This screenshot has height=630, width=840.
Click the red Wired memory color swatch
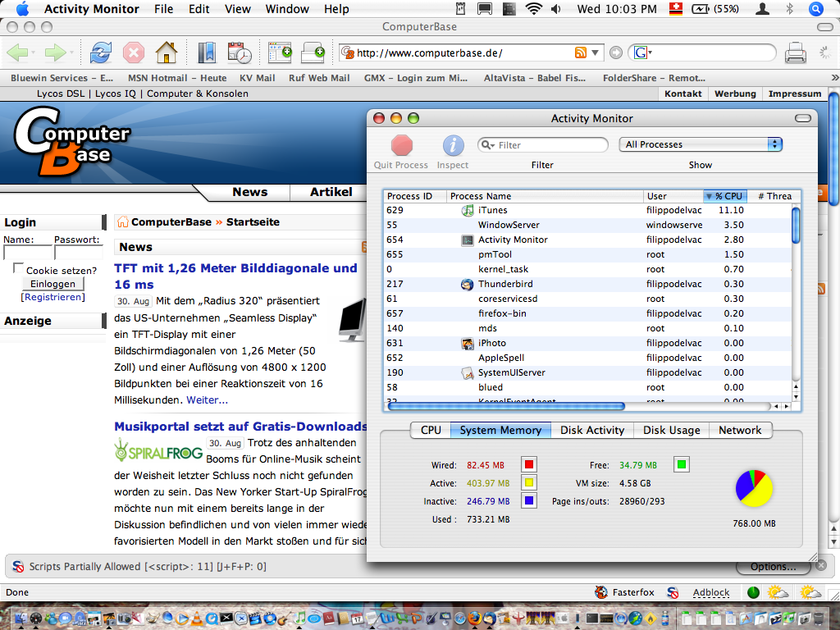(529, 464)
